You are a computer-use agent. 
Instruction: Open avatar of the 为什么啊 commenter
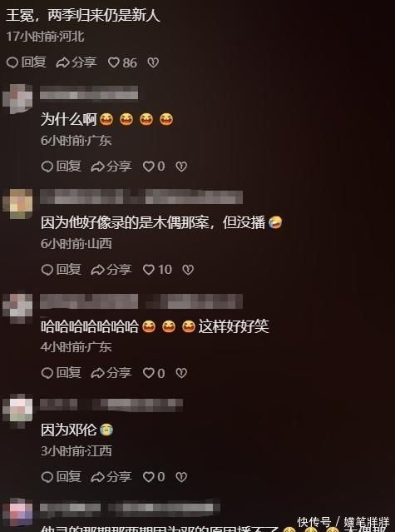(17, 99)
